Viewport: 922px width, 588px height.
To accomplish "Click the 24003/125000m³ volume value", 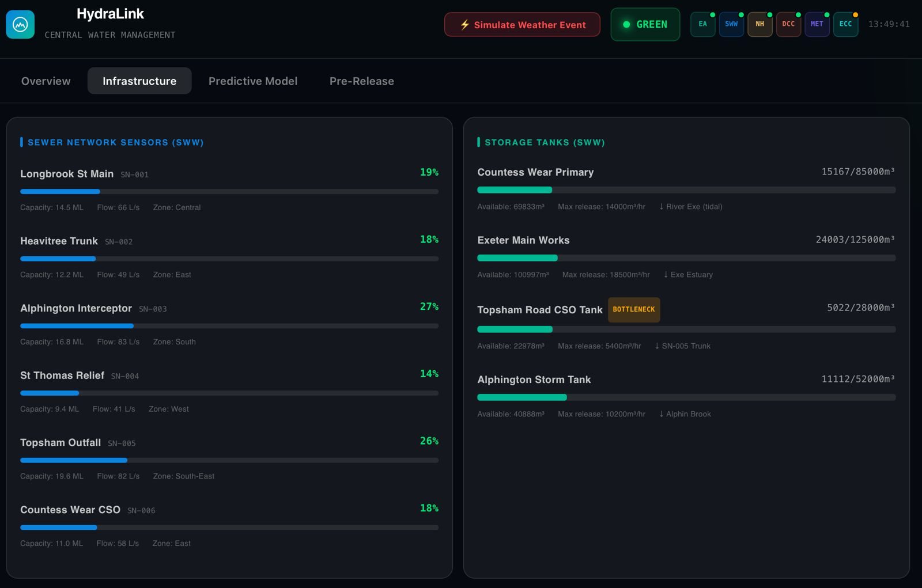I will click(855, 240).
